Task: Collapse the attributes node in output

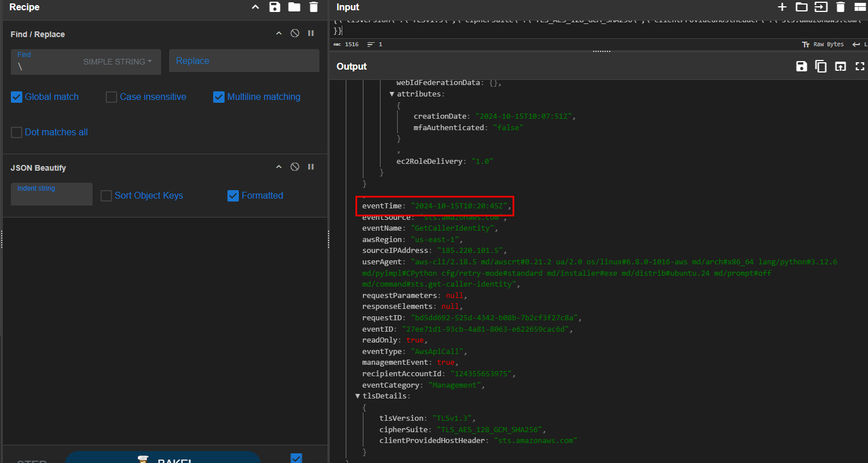Action: pos(392,94)
